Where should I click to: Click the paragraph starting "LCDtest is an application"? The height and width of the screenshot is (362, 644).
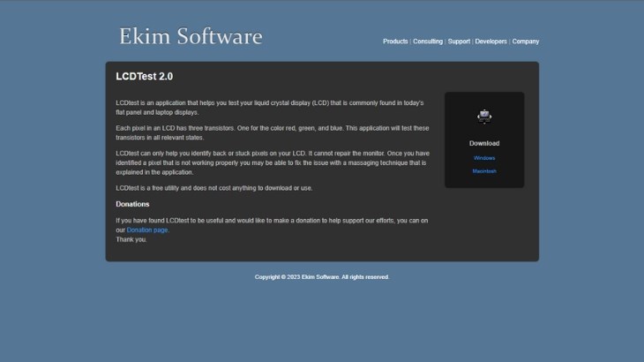pyautogui.click(x=269, y=108)
